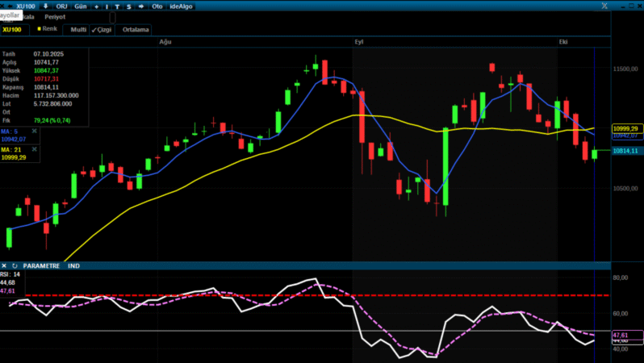Select the T text tool icon
Screen dimensions: 644x363
118,6
